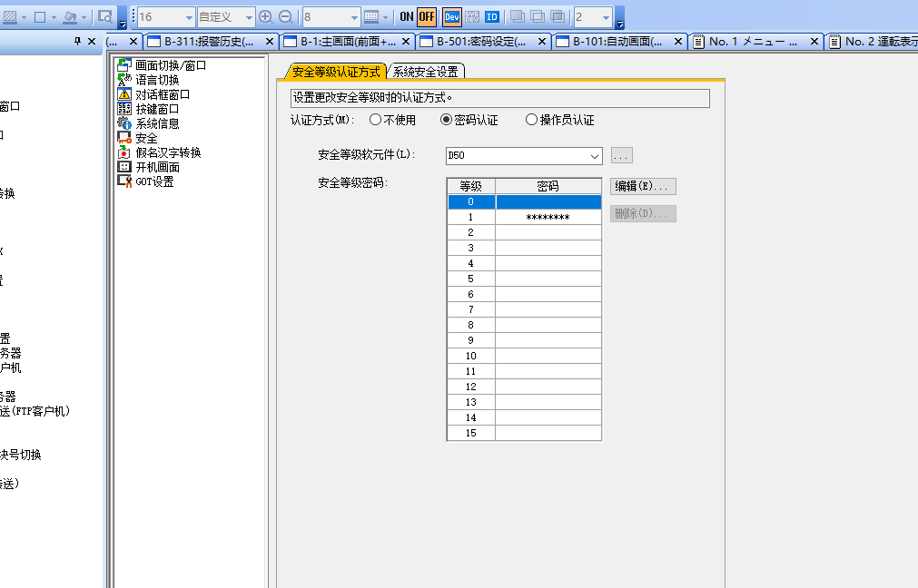This screenshot has width=918, height=588.
Task: Toggle the OFF state display button
Action: tap(427, 17)
